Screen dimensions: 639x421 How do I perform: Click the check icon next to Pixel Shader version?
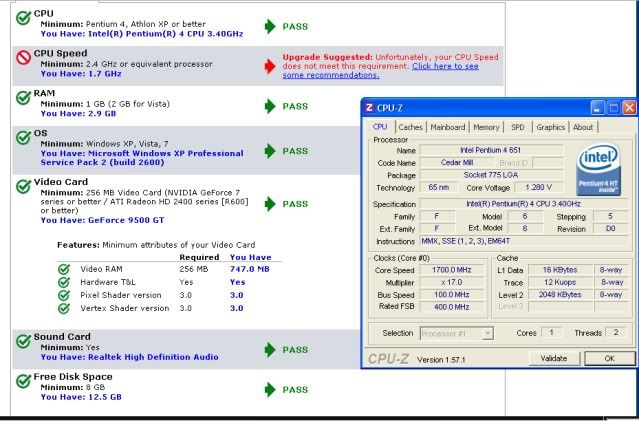[x=64, y=295]
